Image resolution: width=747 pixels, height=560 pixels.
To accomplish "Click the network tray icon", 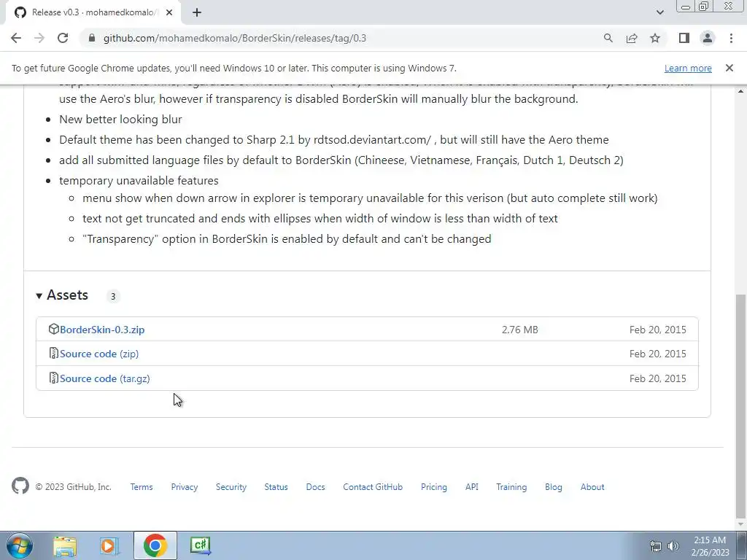I will pos(656,546).
